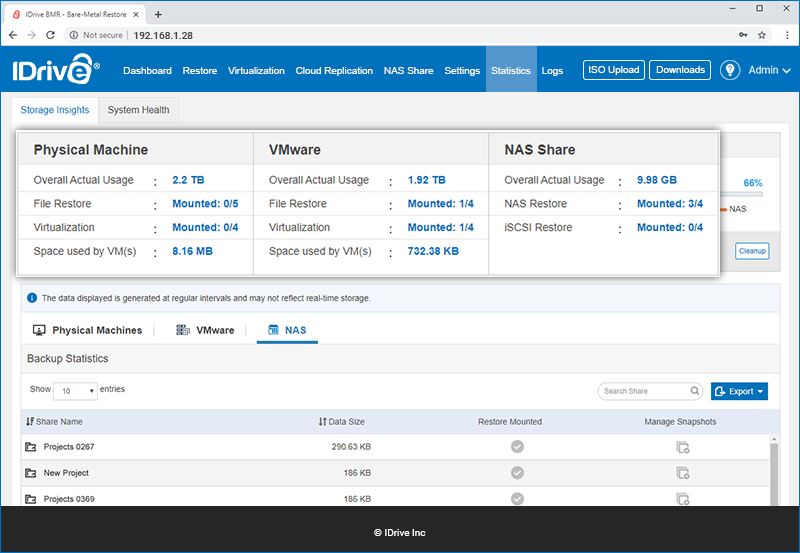Click the search magnifier in Search Share
800x553 pixels.
(x=694, y=391)
